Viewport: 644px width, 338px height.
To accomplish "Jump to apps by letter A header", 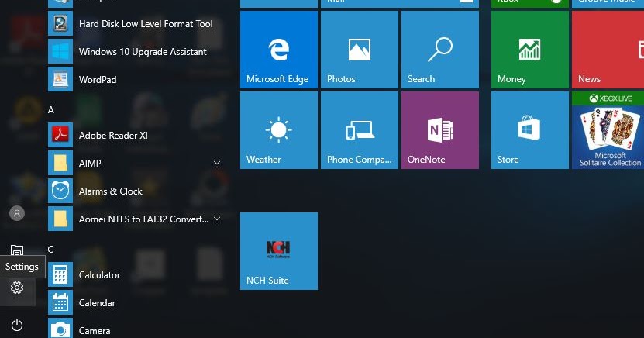I will pyautogui.click(x=51, y=109).
